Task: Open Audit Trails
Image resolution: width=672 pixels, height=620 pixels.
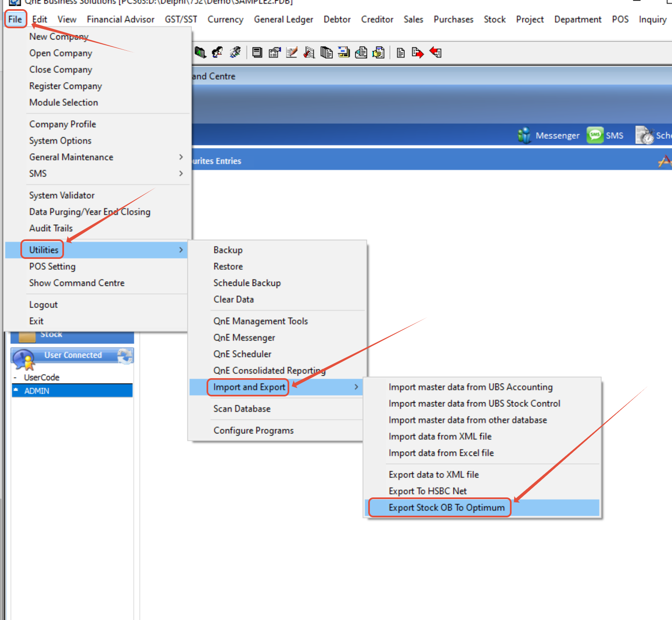Action: coord(51,228)
